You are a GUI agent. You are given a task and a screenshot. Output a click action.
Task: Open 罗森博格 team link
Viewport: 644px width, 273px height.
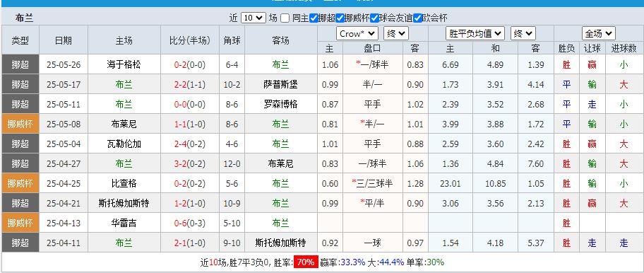pos(280,104)
